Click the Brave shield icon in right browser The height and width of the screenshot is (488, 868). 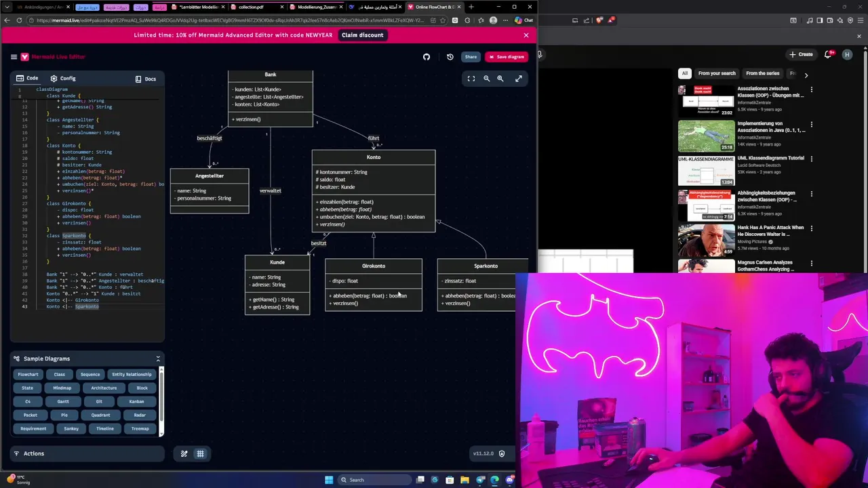[x=598, y=20]
